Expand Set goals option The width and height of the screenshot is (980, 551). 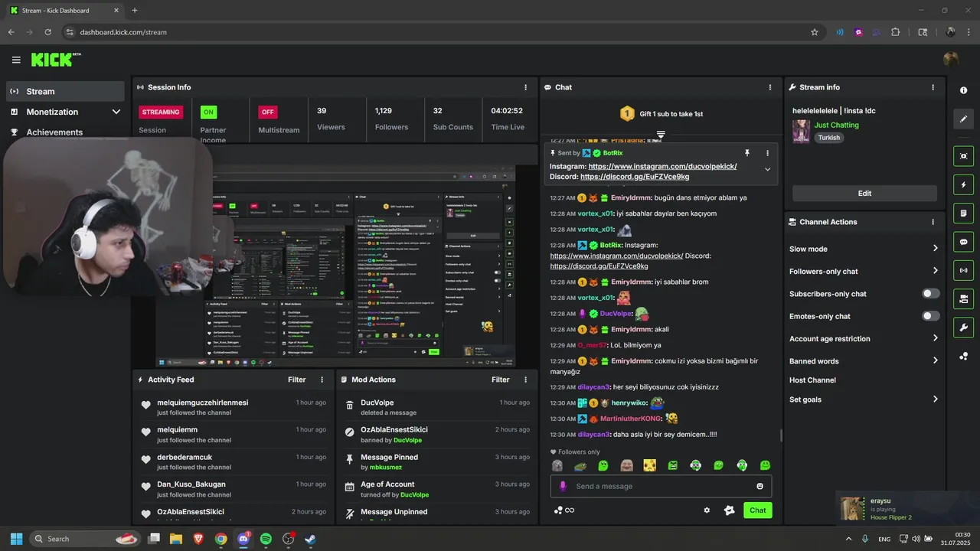(864, 399)
